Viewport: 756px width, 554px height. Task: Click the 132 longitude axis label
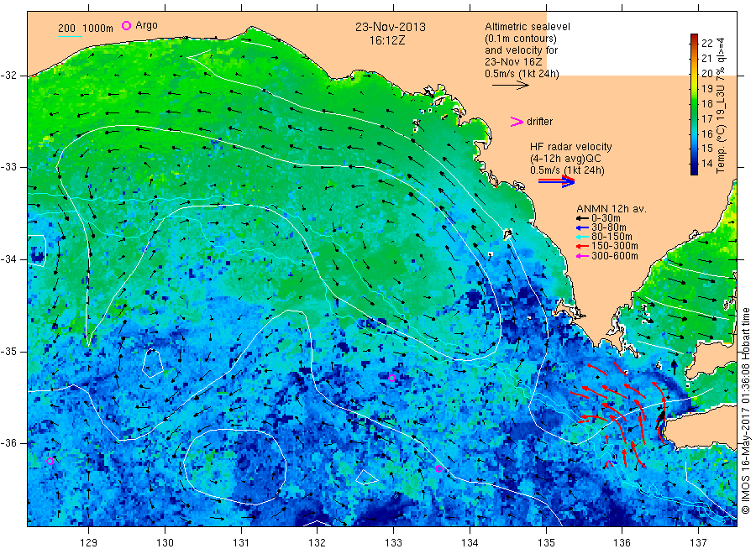click(x=318, y=543)
